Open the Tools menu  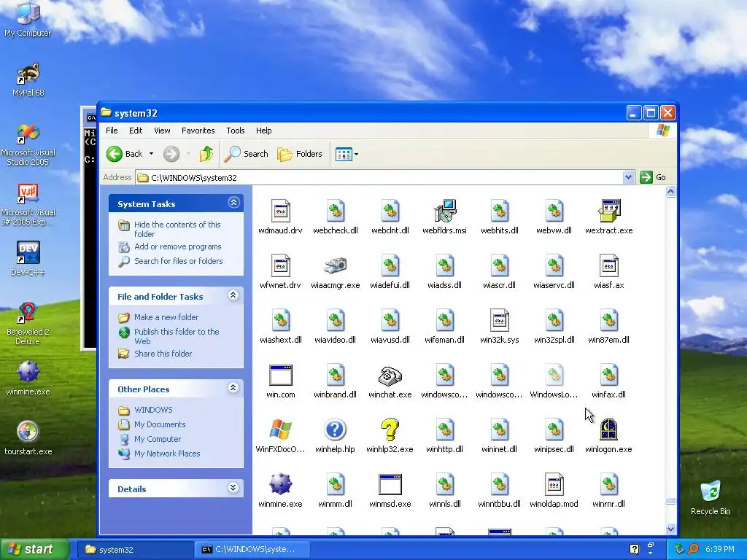pyautogui.click(x=236, y=131)
